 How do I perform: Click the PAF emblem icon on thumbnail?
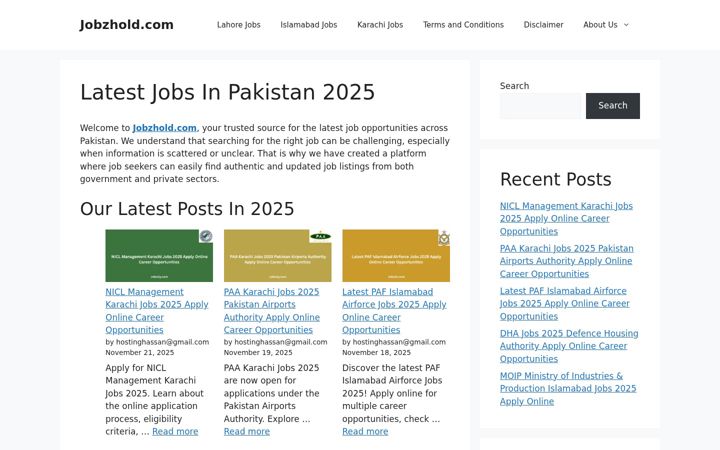(x=444, y=238)
